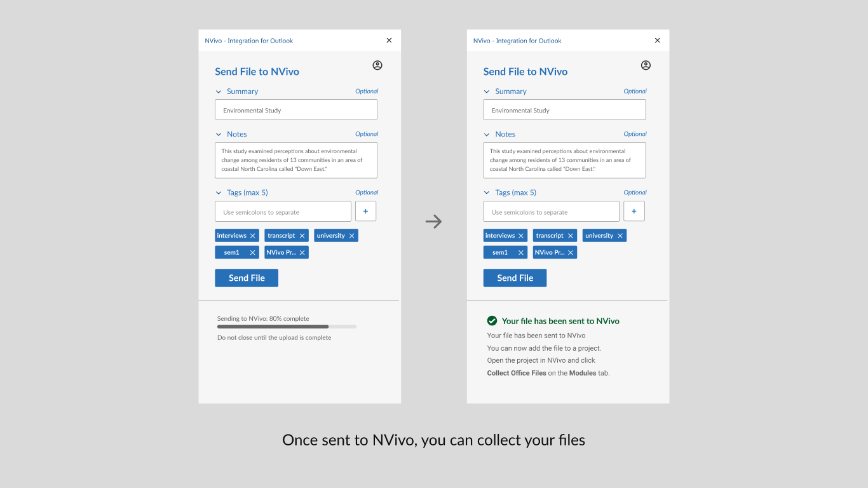
Task: Remove the sem1 tag in right panel
Action: point(521,252)
